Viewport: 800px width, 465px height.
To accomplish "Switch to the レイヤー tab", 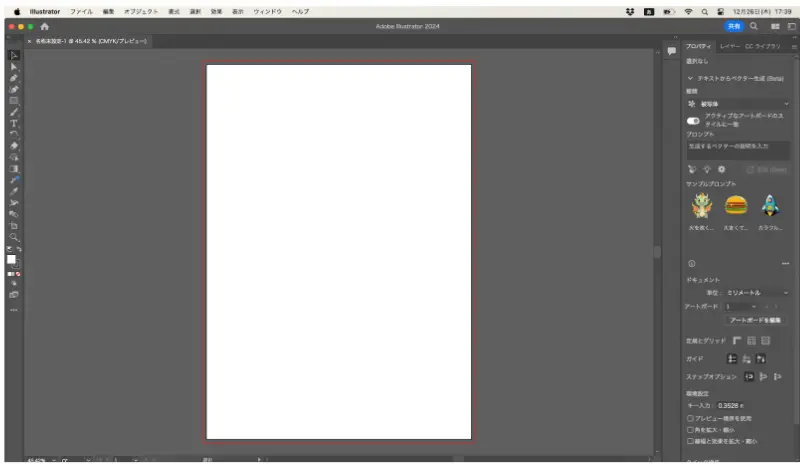I will coord(730,46).
